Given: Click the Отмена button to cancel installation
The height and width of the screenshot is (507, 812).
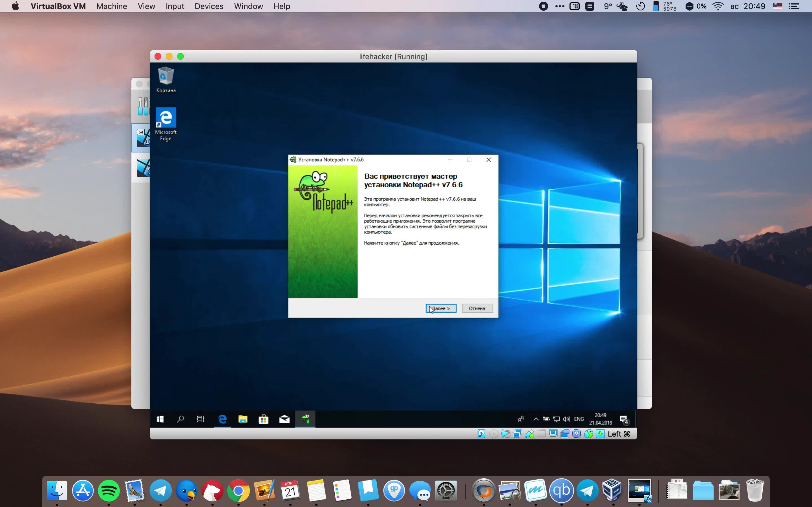Looking at the screenshot, I should (477, 308).
